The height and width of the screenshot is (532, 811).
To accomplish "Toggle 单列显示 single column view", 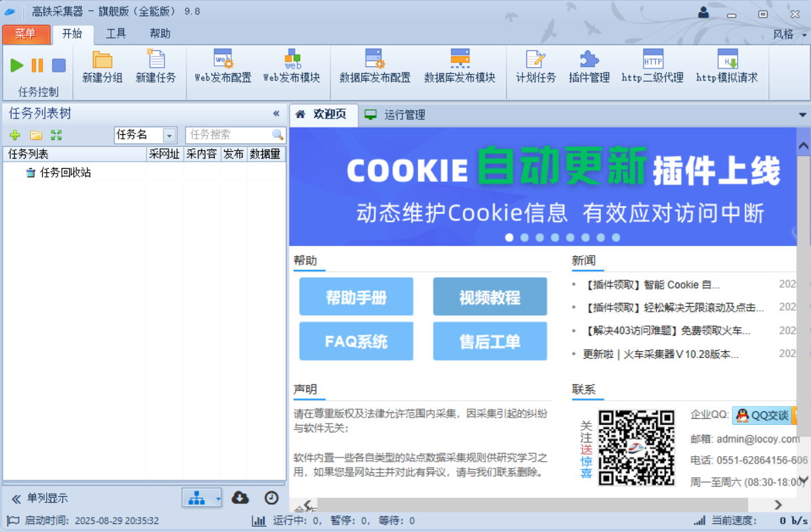I will coord(40,498).
